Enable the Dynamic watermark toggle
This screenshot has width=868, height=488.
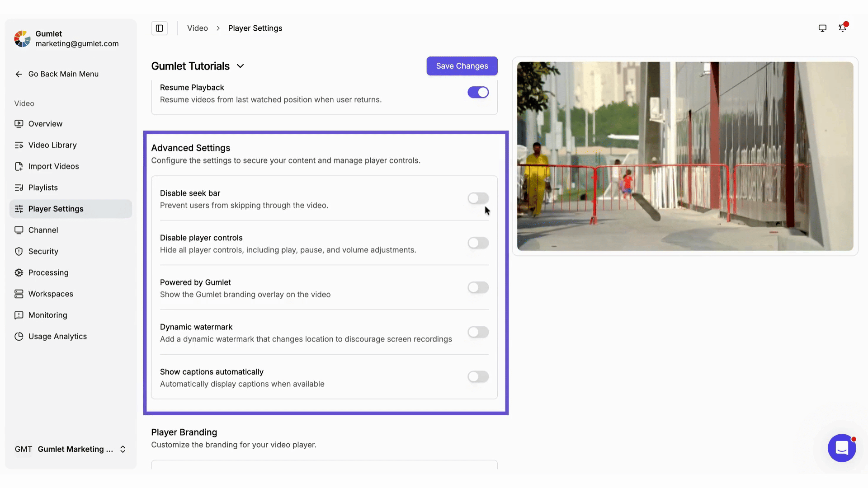pyautogui.click(x=478, y=332)
